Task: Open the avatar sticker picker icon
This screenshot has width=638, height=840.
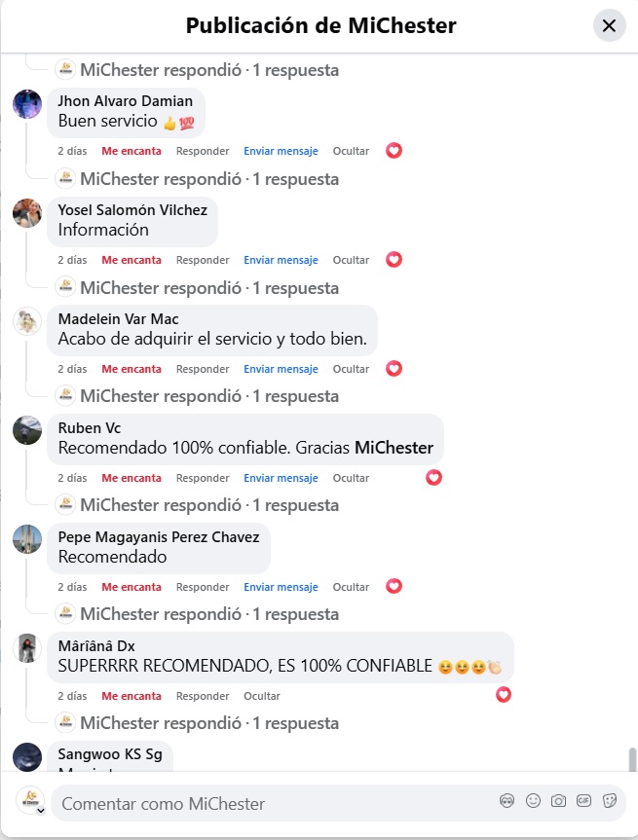Action: pyautogui.click(x=507, y=801)
